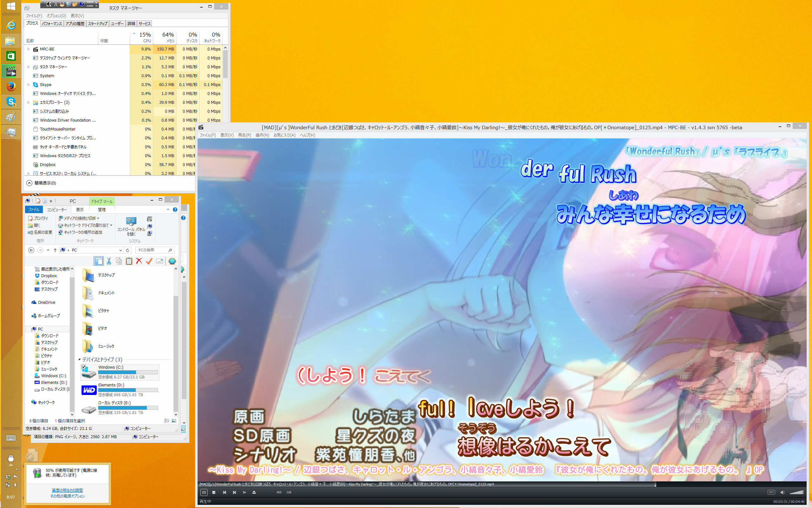Screen dimensions: 812x508
Task: Open the touch keyboard taskbar icon
Action: point(11,438)
